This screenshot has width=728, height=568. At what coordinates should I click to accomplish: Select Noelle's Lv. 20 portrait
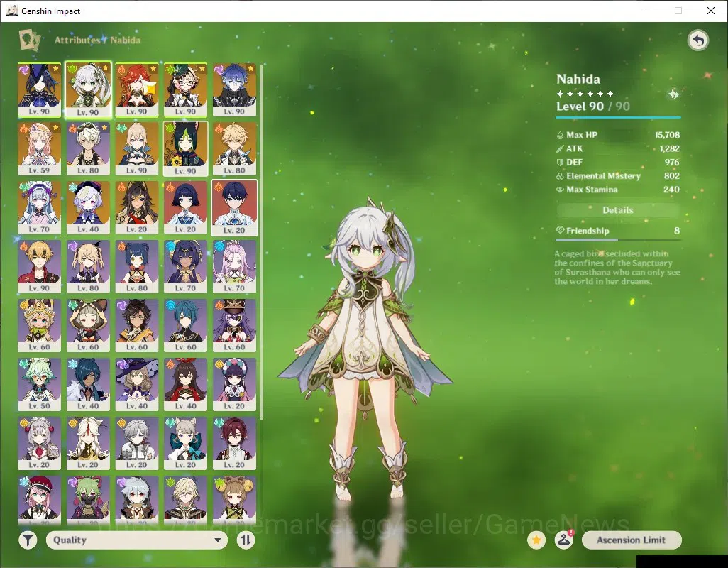[40, 444]
